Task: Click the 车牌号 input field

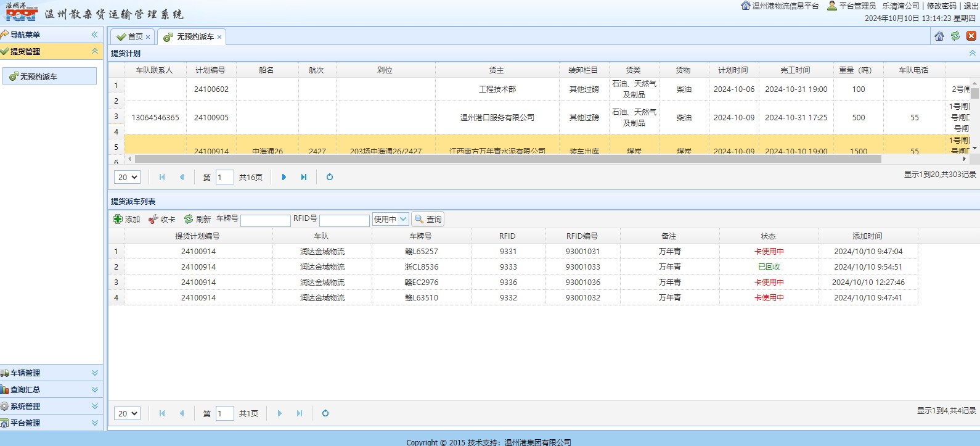Action: 265,220
